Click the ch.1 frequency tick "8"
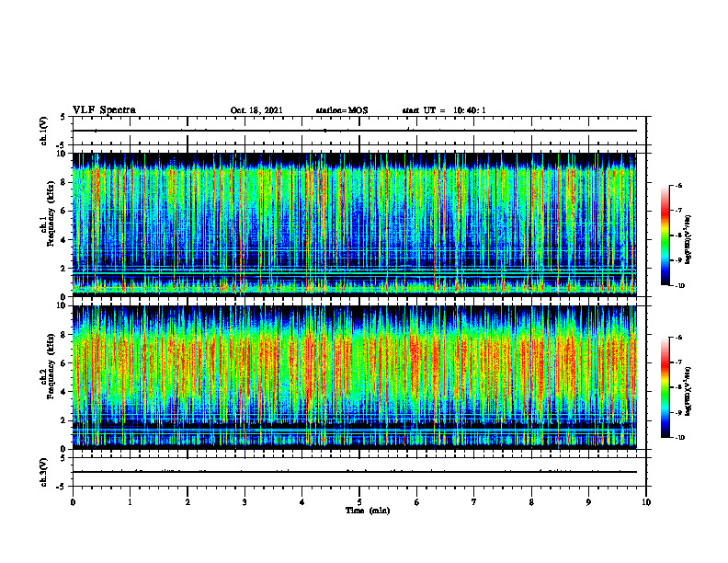Screen dimensions: 728x563 tap(64, 182)
